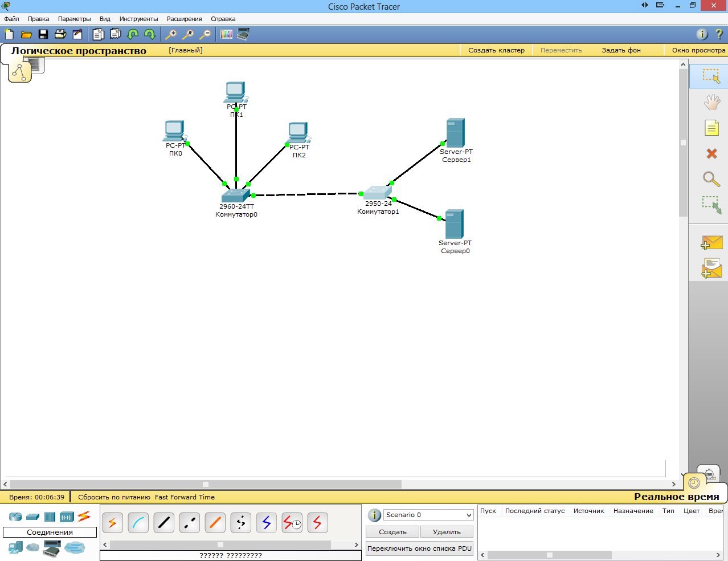Add a complex PDU envelope

711,268
